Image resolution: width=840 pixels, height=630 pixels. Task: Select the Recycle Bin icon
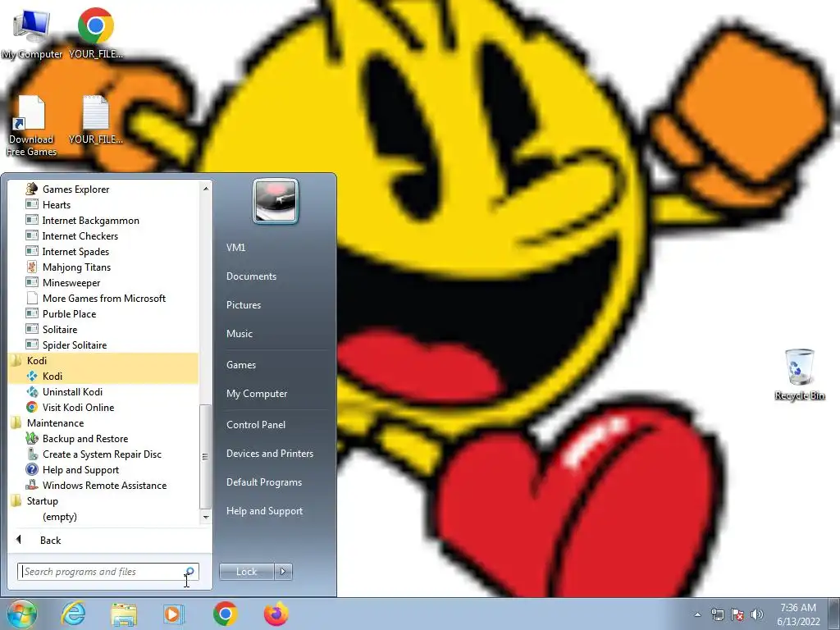[x=799, y=374]
